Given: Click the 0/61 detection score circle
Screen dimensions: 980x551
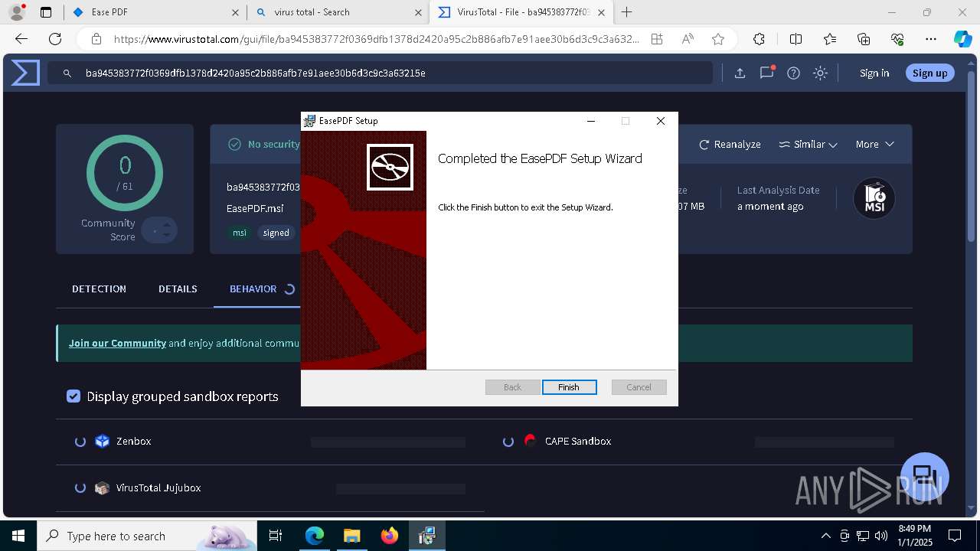Looking at the screenshot, I should [125, 173].
